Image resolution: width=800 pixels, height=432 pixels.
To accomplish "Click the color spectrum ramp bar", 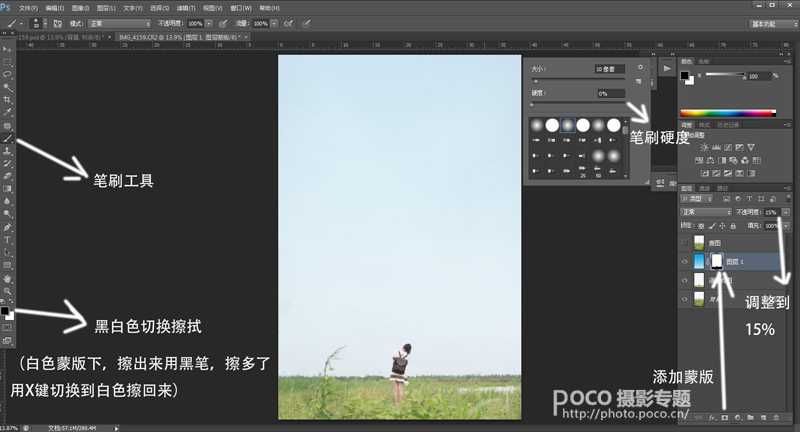I will (728, 113).
